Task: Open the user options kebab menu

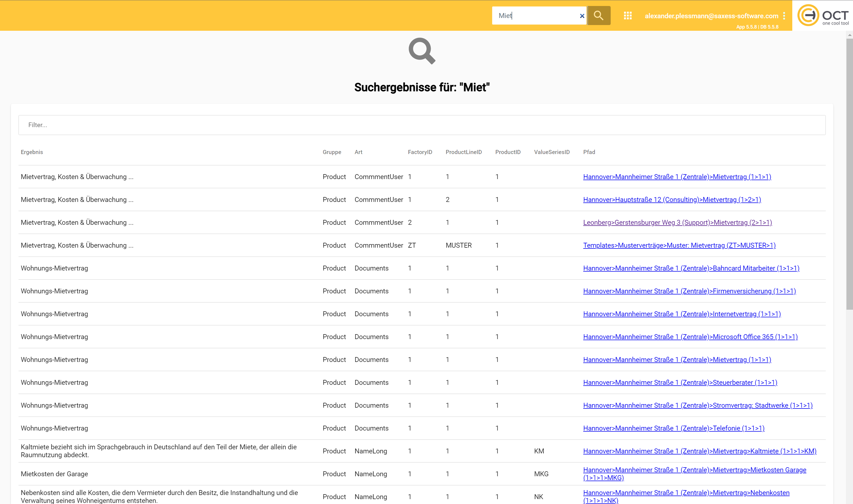Action: pyautogui.click(x=784, y=16)
